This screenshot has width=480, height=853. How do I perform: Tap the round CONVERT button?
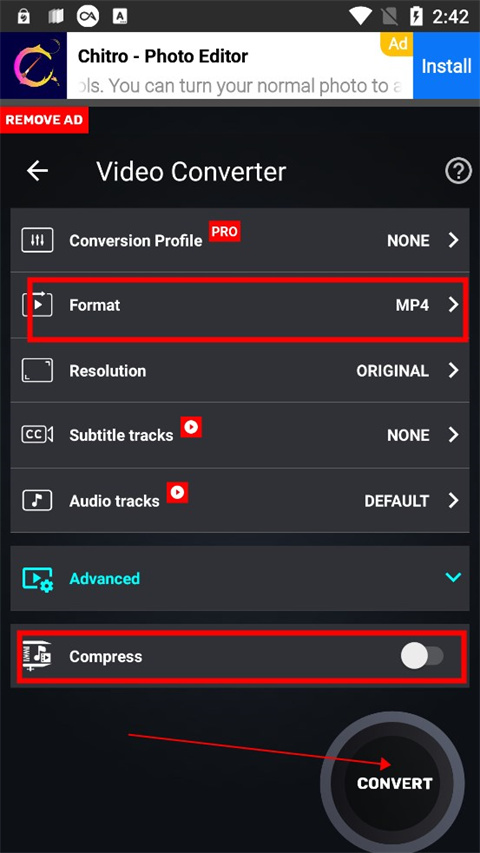[394, 783]
